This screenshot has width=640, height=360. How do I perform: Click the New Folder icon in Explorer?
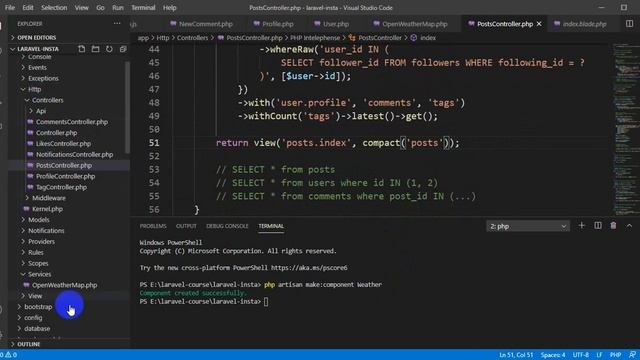(96, 49)
